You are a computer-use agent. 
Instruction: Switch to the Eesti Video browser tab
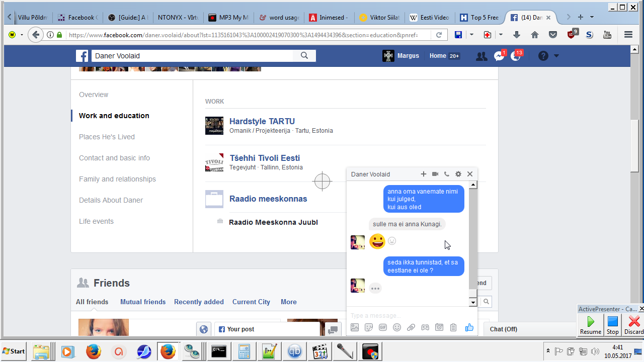(x=429, y=18)
